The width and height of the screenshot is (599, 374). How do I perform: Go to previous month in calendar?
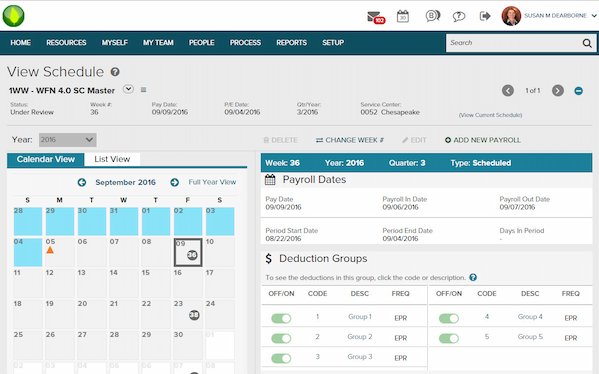click(x=82, y=182)
